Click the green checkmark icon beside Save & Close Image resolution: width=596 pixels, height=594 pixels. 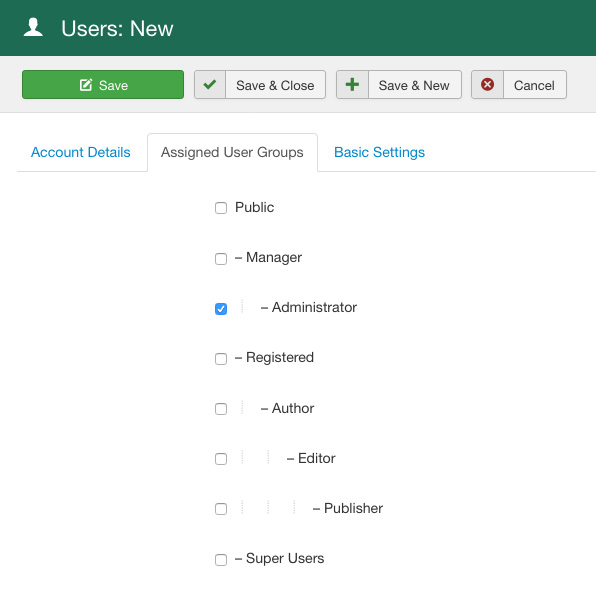(210, 84)
